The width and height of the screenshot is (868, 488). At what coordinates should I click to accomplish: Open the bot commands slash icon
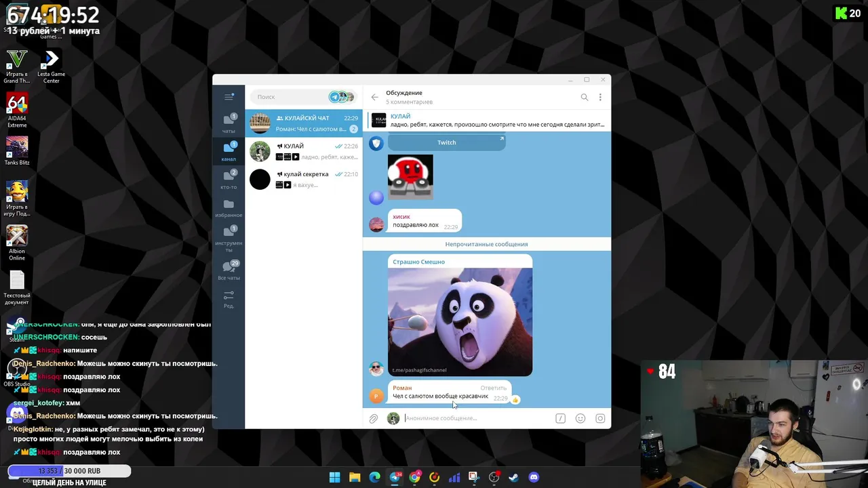pos(560,419)
